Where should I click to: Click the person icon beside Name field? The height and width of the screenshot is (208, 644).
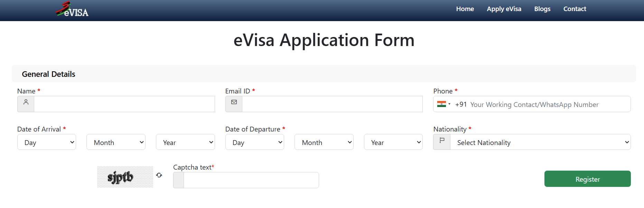(26, 102)
